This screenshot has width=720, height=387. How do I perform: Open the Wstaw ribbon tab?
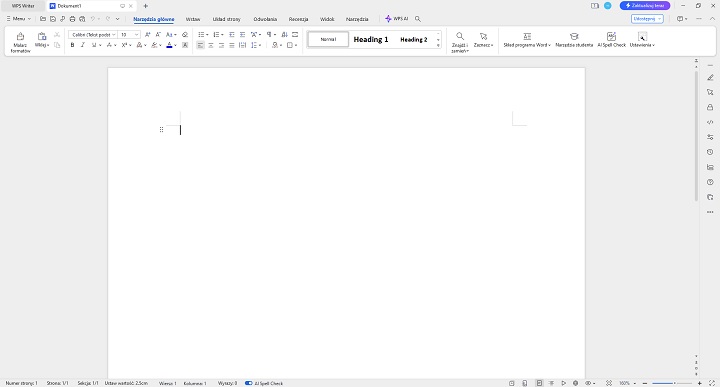pos(193,19)
